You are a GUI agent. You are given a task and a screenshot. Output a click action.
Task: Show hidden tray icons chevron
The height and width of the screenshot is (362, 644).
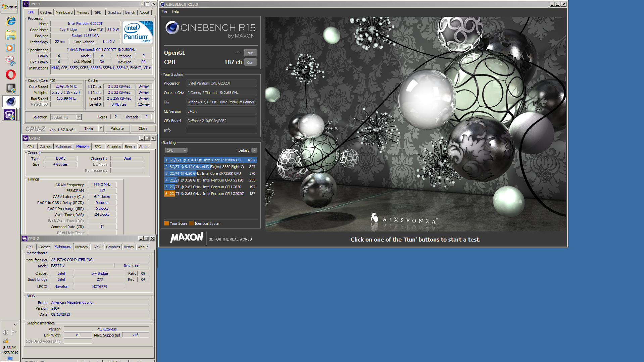coord(15,324)
